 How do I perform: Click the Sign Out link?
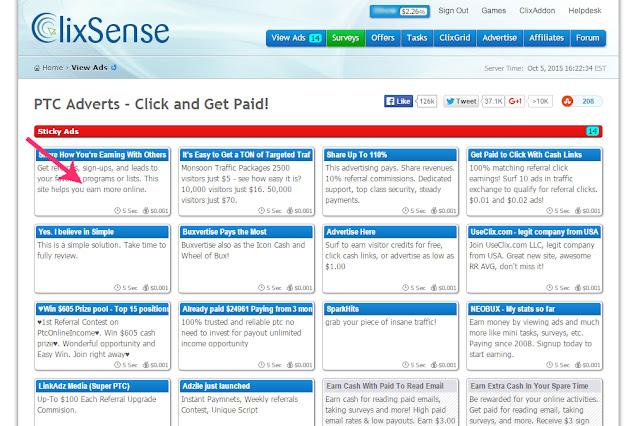(x=453, y=11)
